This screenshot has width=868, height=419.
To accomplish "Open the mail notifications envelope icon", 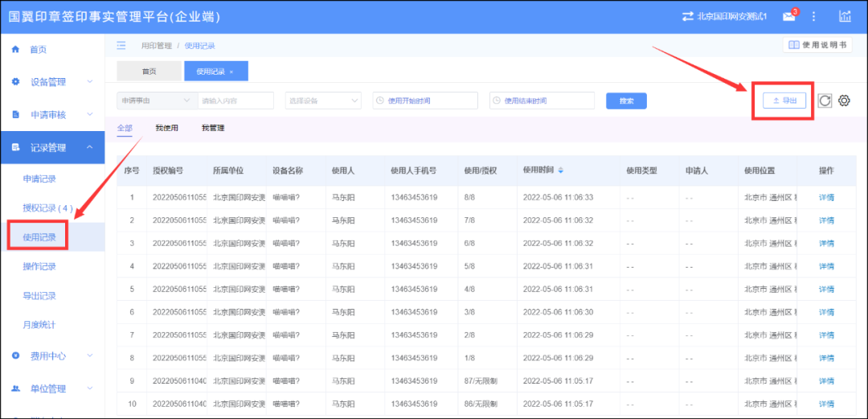I will [789, 17].
